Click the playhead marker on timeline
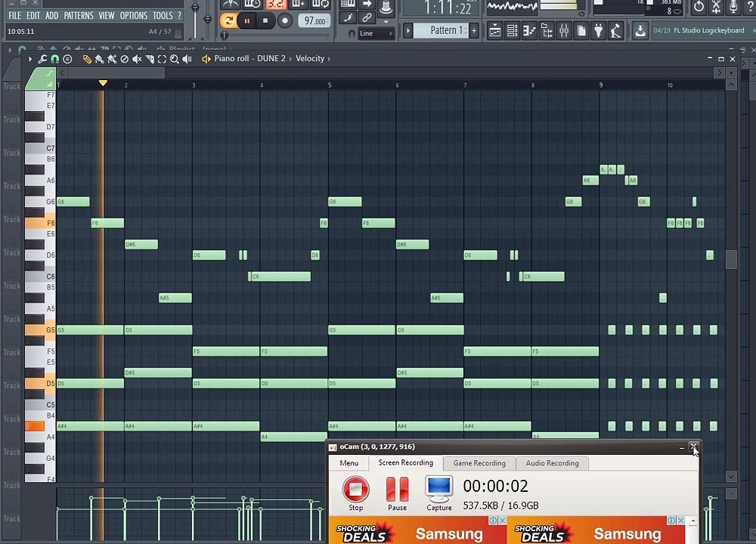The width and height of the screenshot is (756, 544). pyautogui.click(x=103, y=83)
